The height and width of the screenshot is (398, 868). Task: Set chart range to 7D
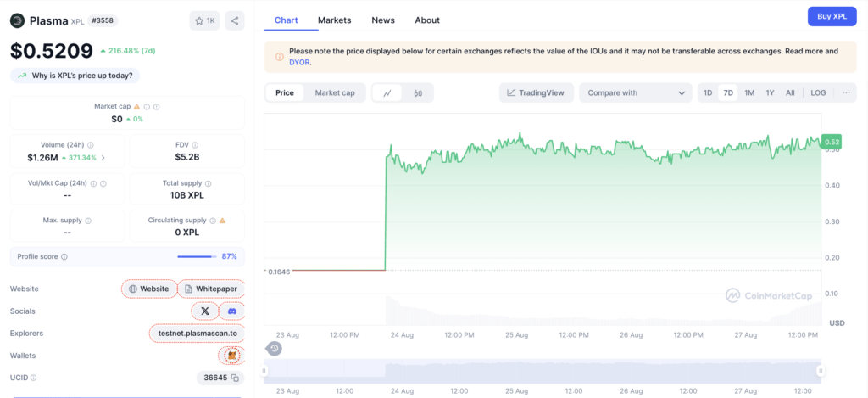[x=728, y=92]
